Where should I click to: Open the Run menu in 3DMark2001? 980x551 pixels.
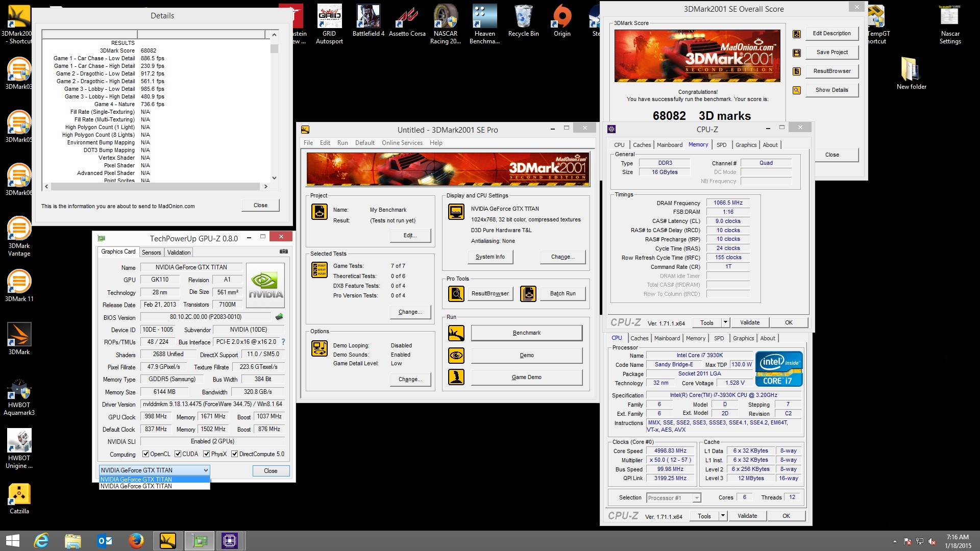point(342,143)
